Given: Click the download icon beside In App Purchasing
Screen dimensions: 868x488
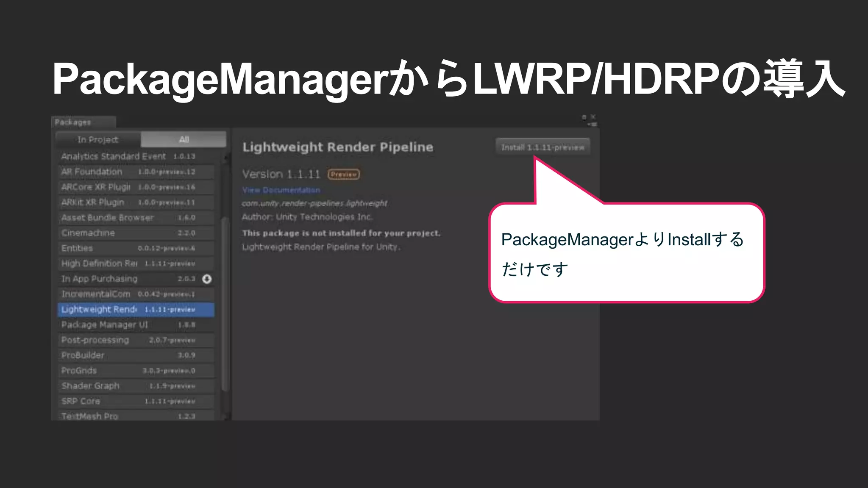Looking at the screenshot, I should 207,279.
